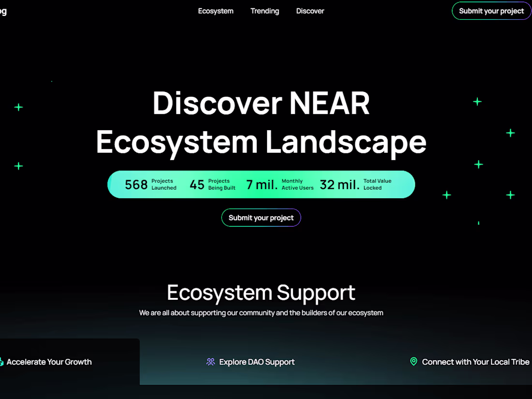Open the site logo in the top-left corner
The image size is (532, 399).
pyautogui.click(x=3, y=11)
